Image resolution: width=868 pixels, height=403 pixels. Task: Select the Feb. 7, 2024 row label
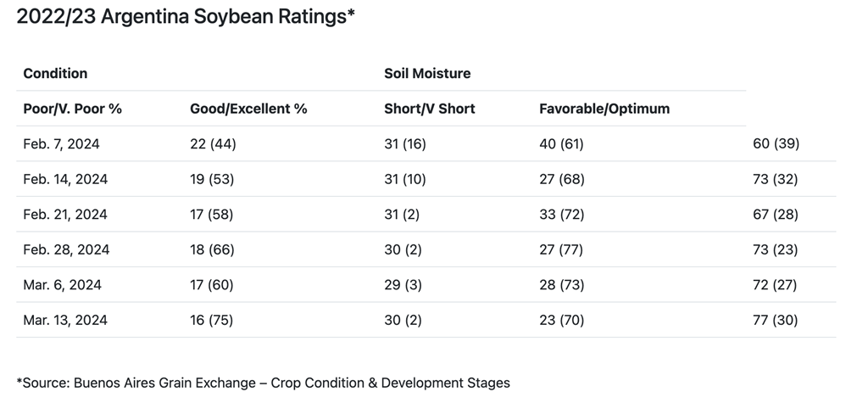point(61,144)
